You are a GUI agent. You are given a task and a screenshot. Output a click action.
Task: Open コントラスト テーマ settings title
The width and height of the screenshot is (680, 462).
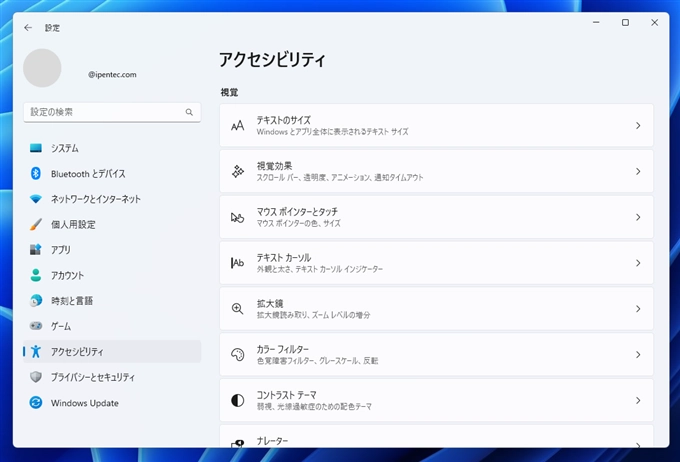click(x=286, y=395)
